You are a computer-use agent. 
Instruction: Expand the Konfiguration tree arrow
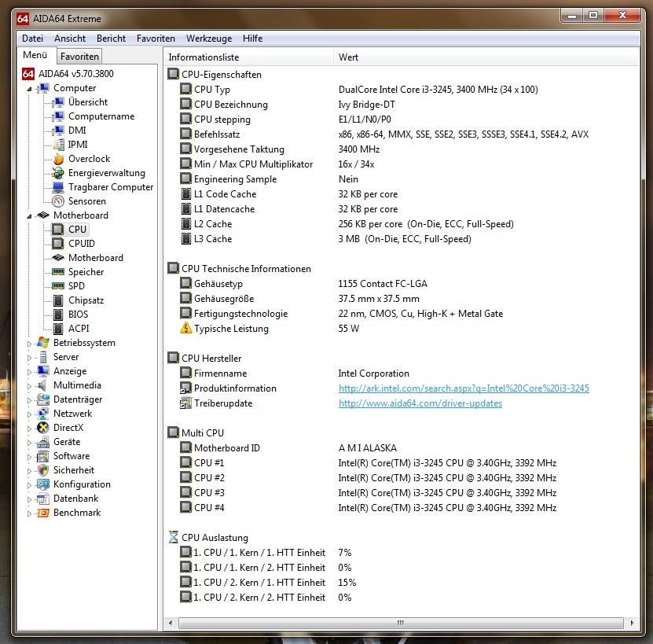tap(29, 485)
